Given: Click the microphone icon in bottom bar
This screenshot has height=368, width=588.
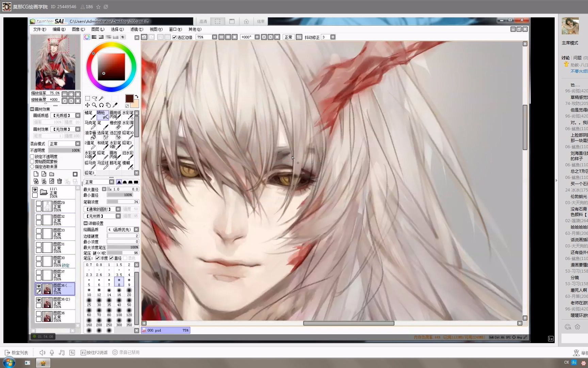Looking at the screenshot, I should click(52, 353).
